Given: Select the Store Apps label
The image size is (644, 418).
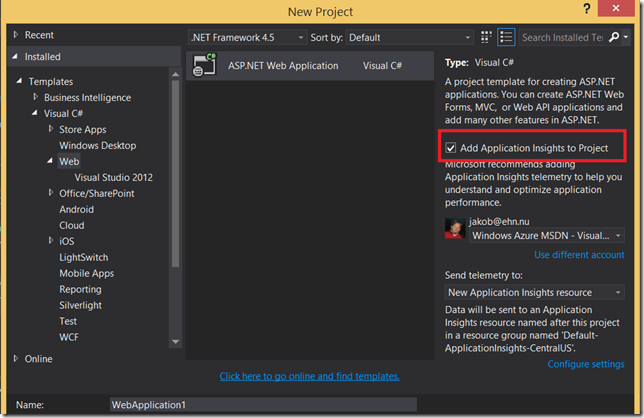Looking at the screenshot, I should (x=83, y=129).
